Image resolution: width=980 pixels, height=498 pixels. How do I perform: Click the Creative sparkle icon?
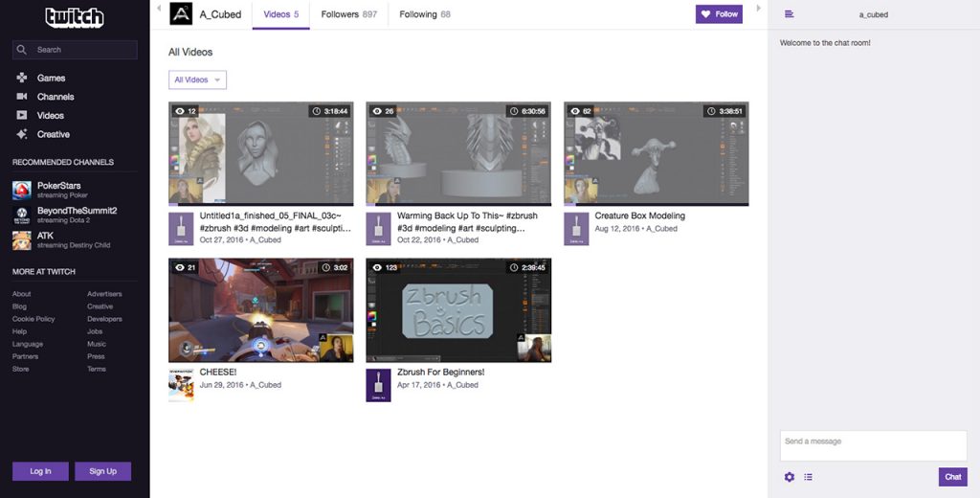tap(22, 134)
